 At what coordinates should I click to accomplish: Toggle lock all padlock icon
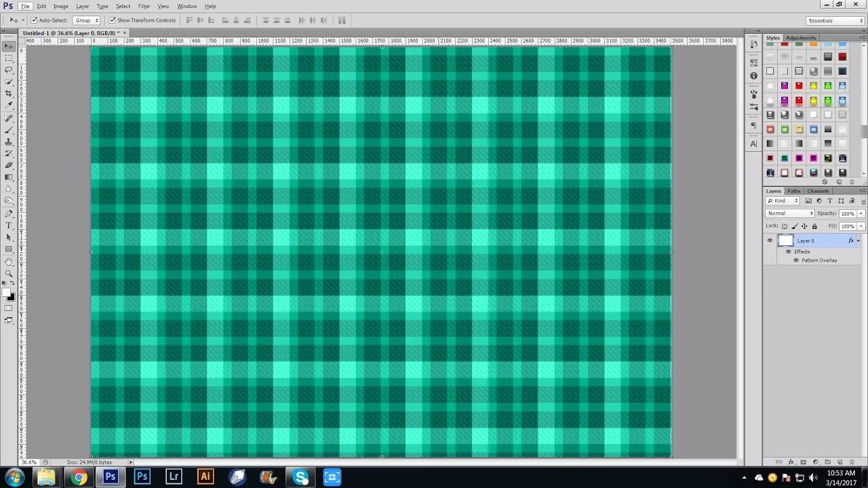(x=814, y=226)
